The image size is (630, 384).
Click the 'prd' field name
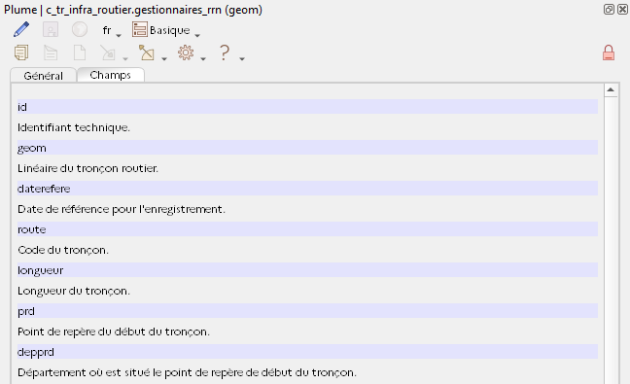click(26, 311)
